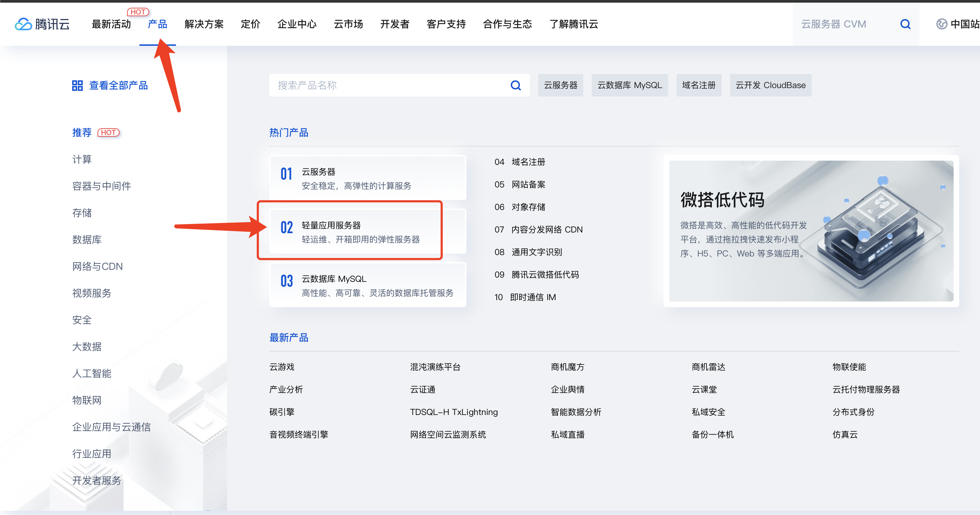Open the 解决方案 menu

204,24
